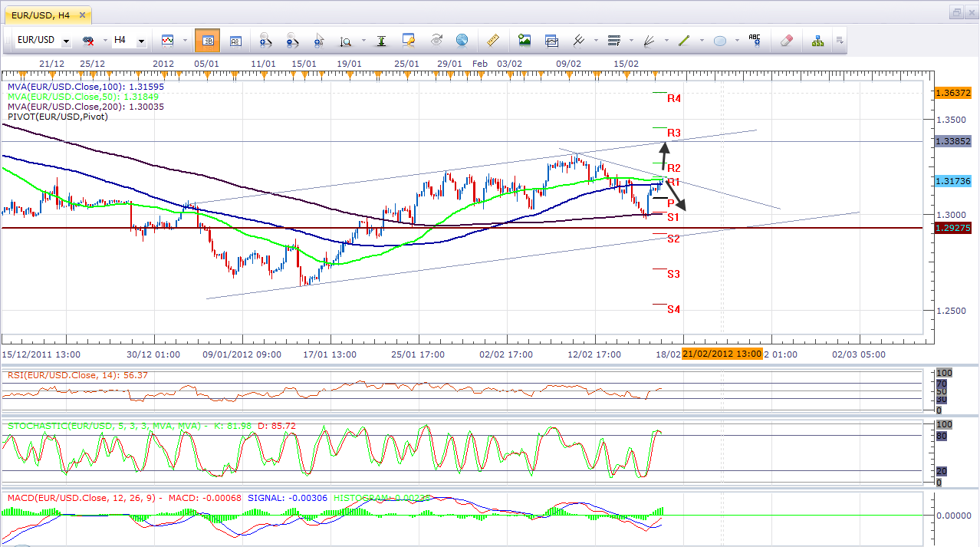980x547 pixels.
Task: Select the pitchfork drawing tool
Action: point(578,41)
